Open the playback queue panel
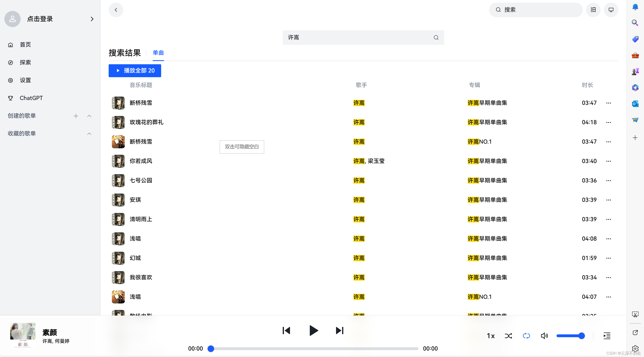Image resolution: width=644 pixels, height=357 pixels. [x=607, y=336]
